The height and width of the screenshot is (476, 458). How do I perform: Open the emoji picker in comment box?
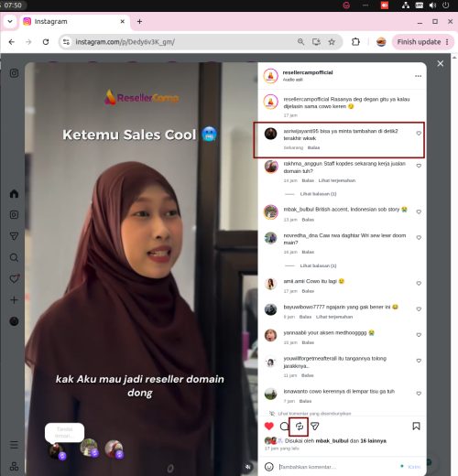click(x=269, y=467)
